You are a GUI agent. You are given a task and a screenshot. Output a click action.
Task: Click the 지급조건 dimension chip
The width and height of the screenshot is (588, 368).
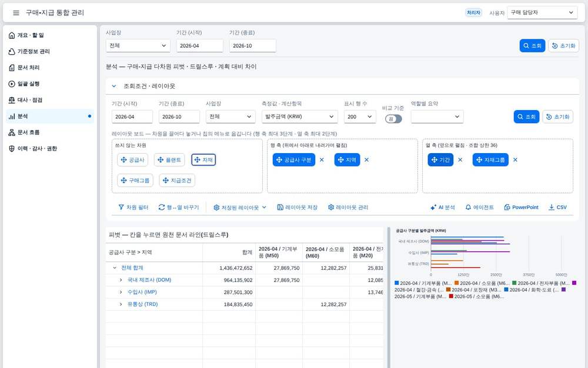coord(177,180)
